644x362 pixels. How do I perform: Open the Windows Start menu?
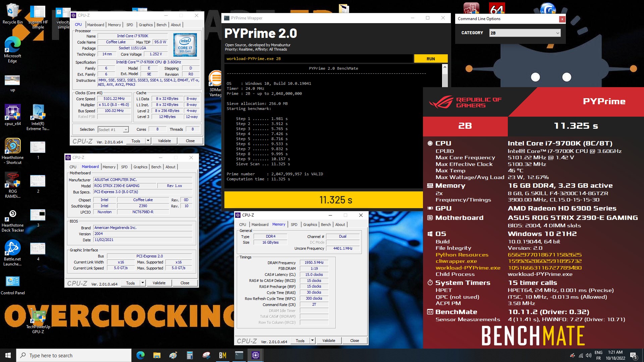pos(8,355)
